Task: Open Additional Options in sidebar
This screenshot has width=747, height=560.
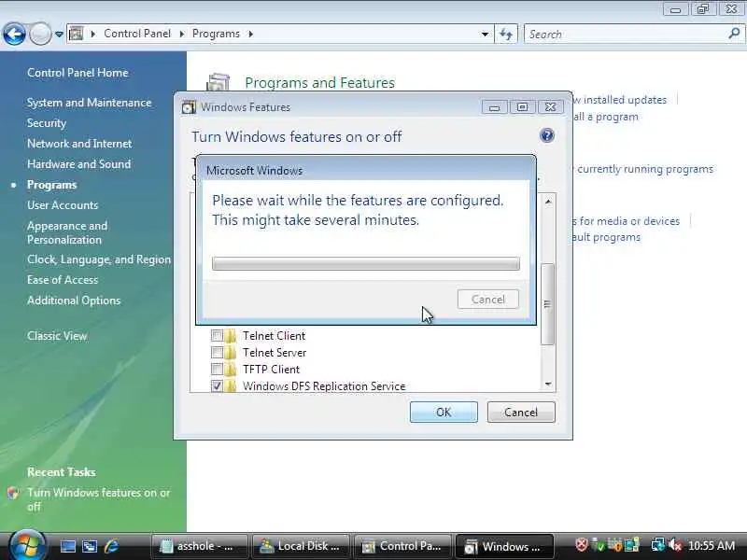Action: [x=74, y=300]
